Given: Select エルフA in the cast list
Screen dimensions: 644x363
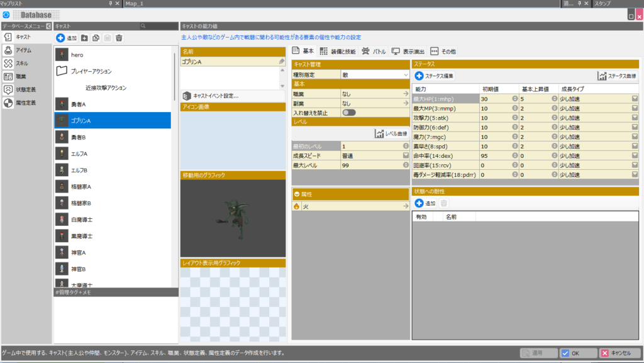Looking at the screenshot, I should click(x=79, y=154).
